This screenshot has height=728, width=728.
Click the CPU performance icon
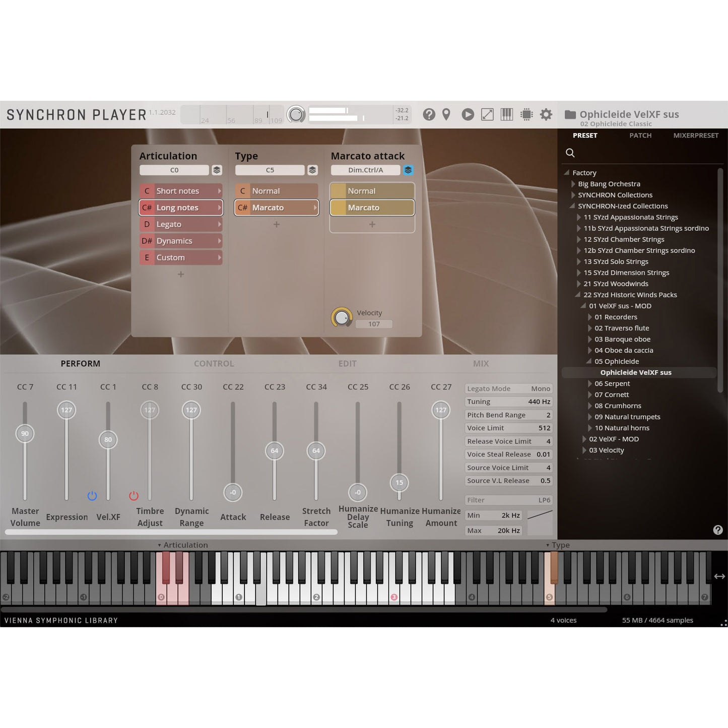[526, 114]
